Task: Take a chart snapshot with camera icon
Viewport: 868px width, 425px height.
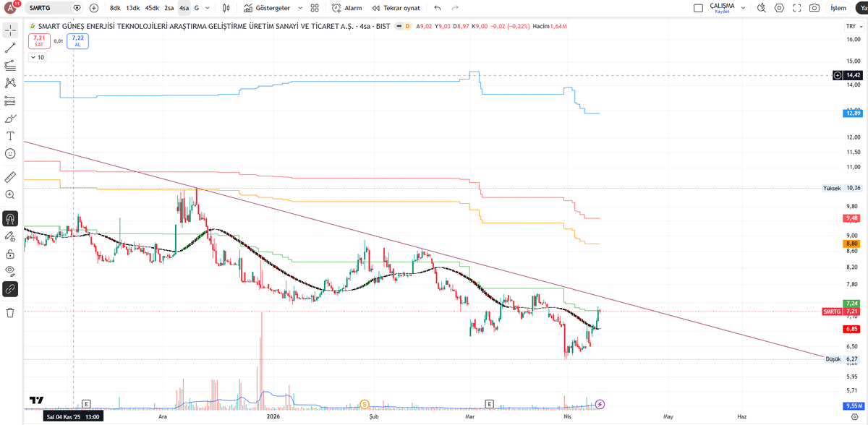Action: (x=814, y=8)
